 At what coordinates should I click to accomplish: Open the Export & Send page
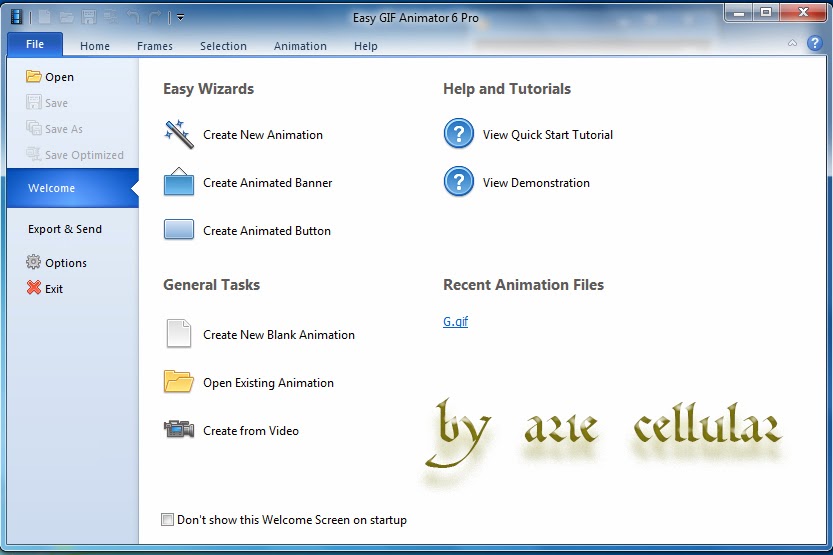[x=65, y=229]
